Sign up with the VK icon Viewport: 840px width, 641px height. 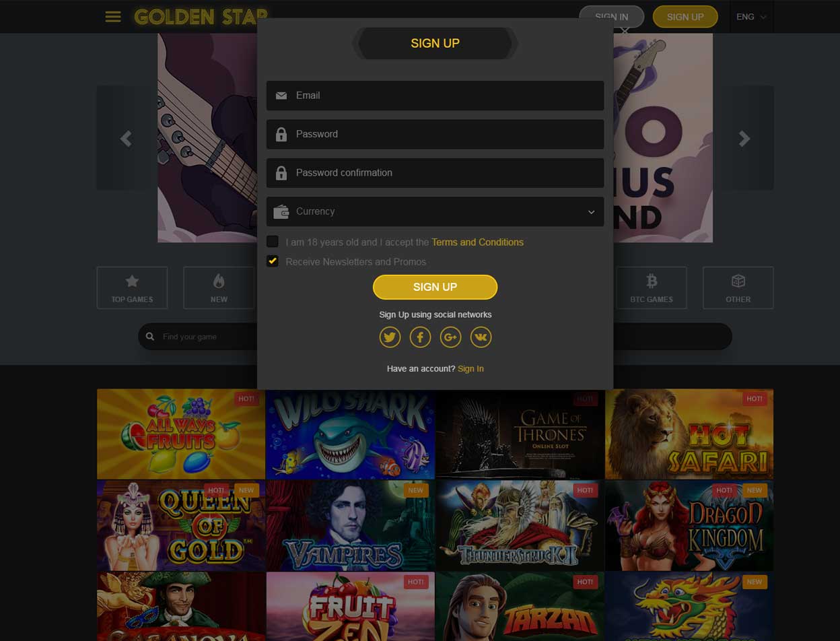481,337
